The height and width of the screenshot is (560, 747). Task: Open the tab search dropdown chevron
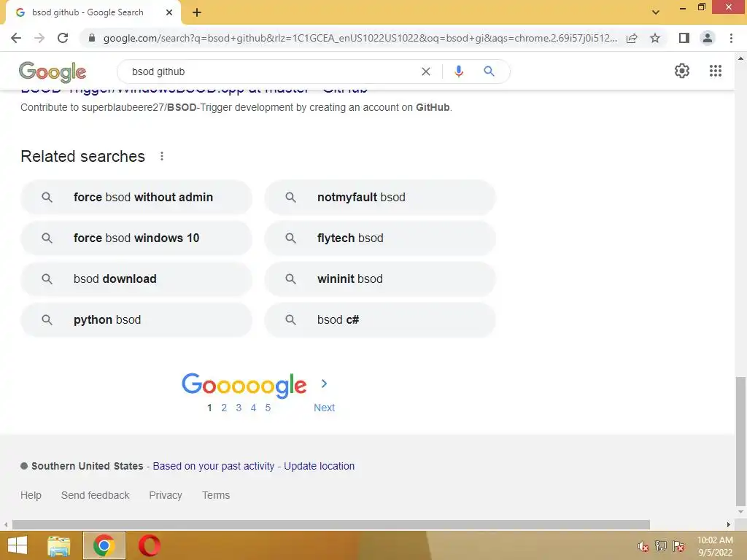(x=656, y=12)
